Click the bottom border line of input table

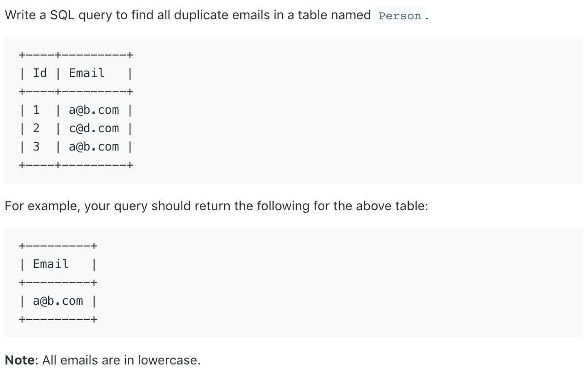(76, 165)
